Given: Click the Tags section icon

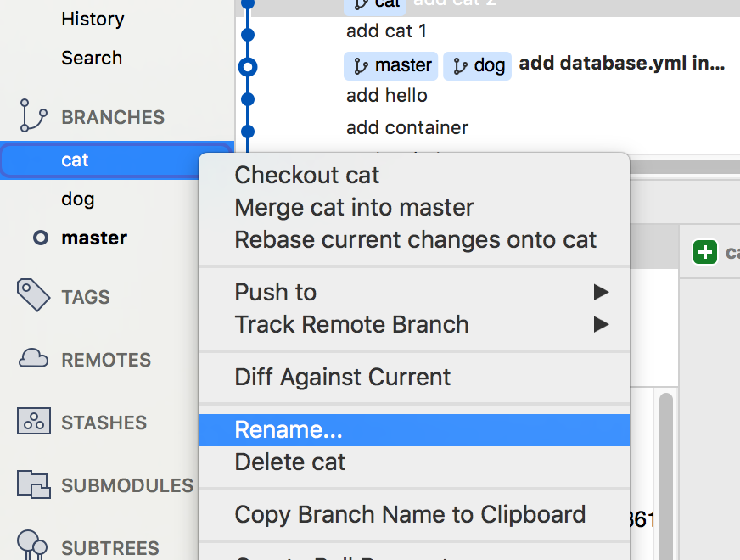Looking at the screenshot, I should 33,296.
